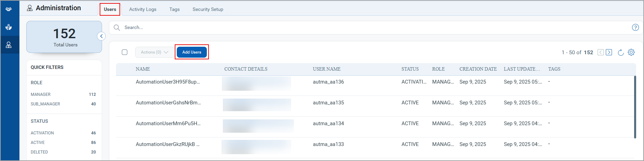Click the ACTIVATI... status of autma_aa136

(414, 82)
